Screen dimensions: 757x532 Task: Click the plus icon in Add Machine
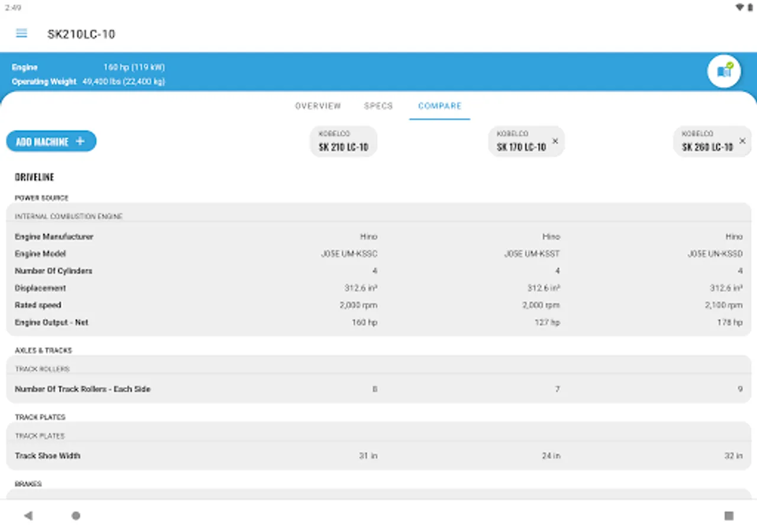pos(80,142)
